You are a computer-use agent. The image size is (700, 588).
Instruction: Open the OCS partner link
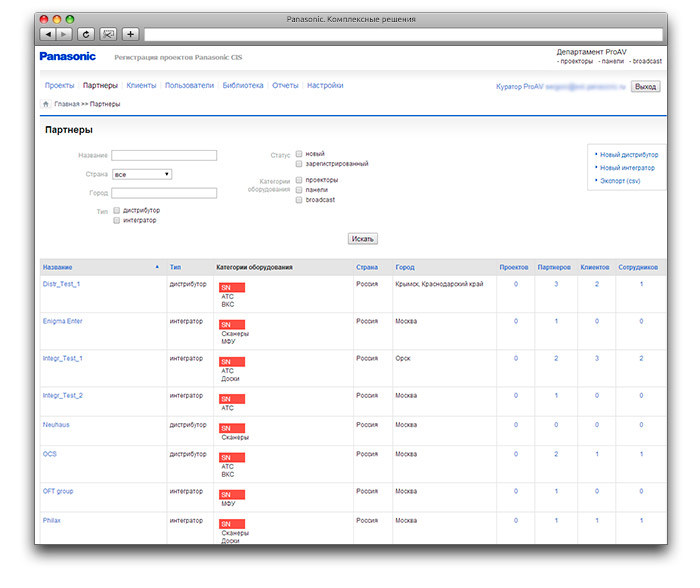[x=50, y=454]
